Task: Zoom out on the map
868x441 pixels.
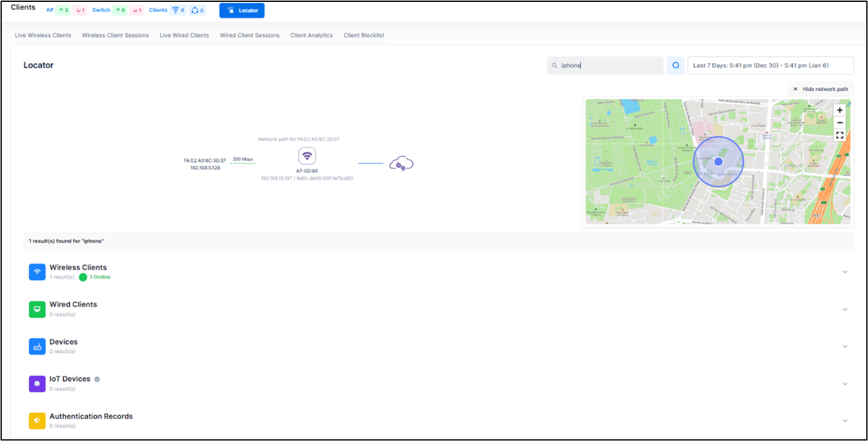Action: pyautogui.click(x=840, y=122)
